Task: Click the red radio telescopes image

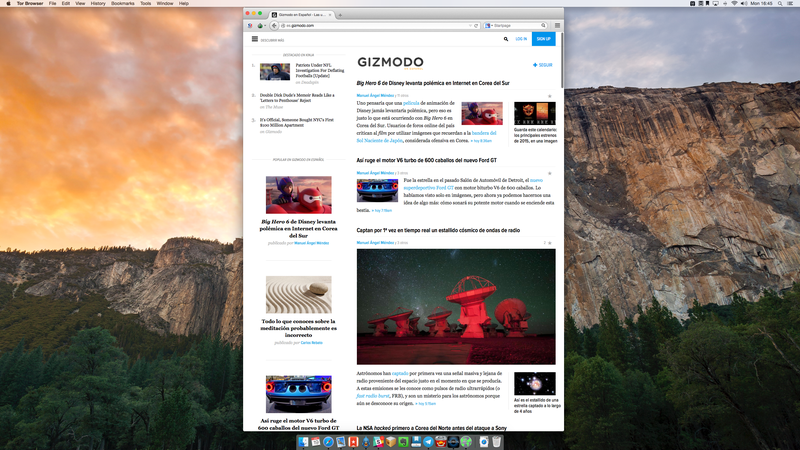Action: (456, 307)
